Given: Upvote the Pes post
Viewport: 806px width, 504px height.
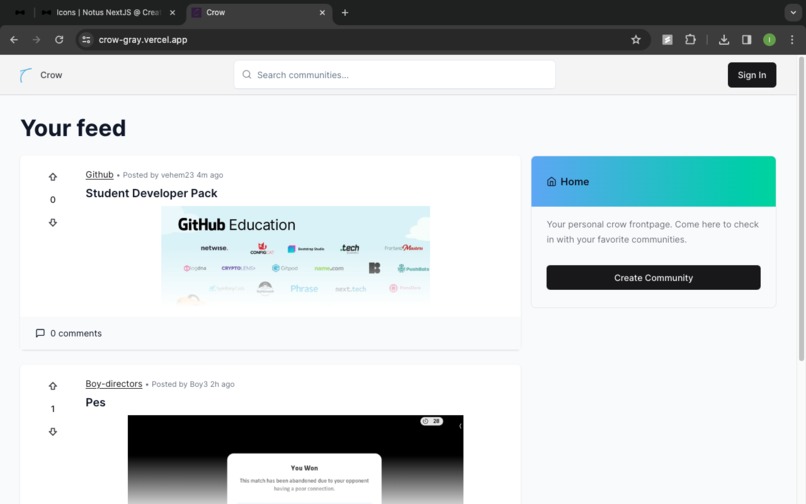Looking at the screenshot, I should tap(52, 386).
